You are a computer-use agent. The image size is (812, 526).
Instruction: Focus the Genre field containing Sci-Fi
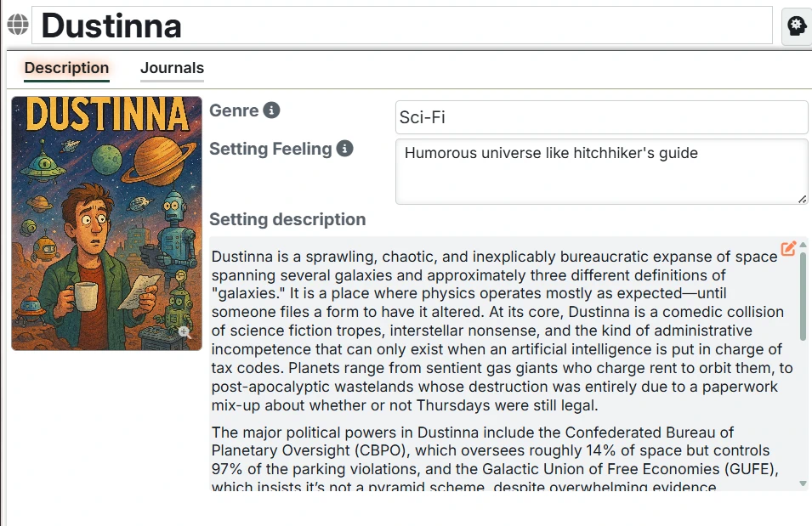click(x=601, y=117)
